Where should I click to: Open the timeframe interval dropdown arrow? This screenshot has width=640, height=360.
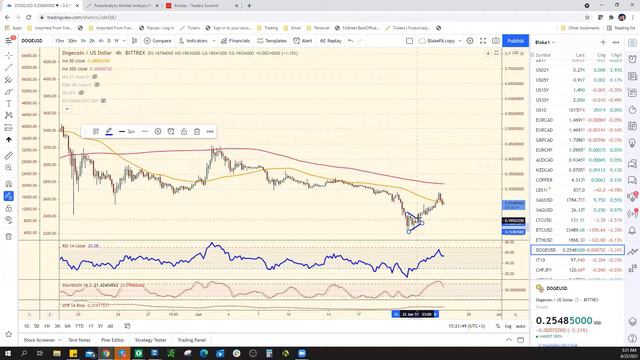pos(124,41)
